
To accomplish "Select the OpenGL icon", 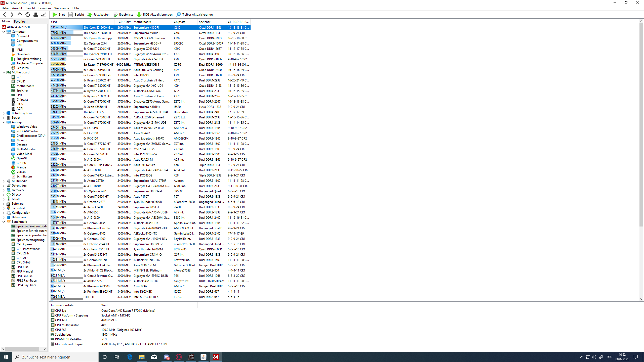I will click(x=13, y=158).
